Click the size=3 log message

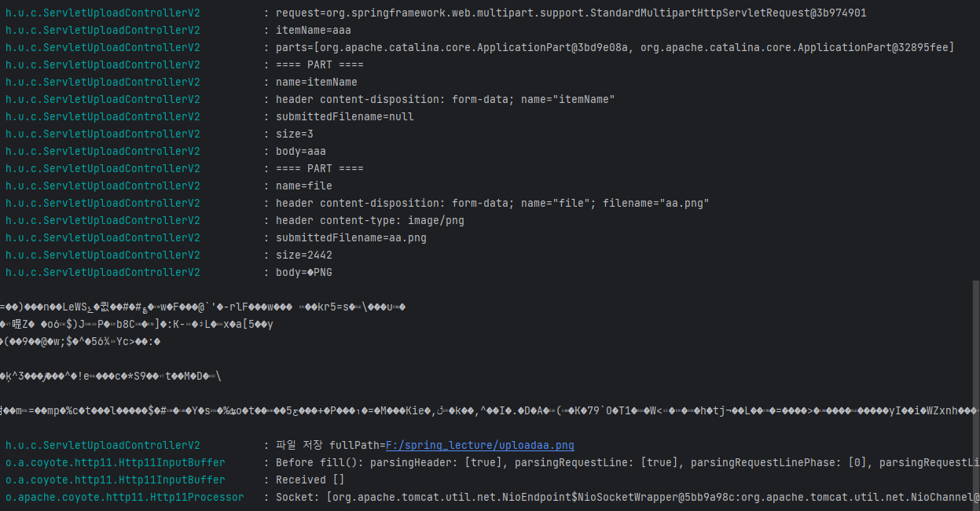[x=294, y=134]
